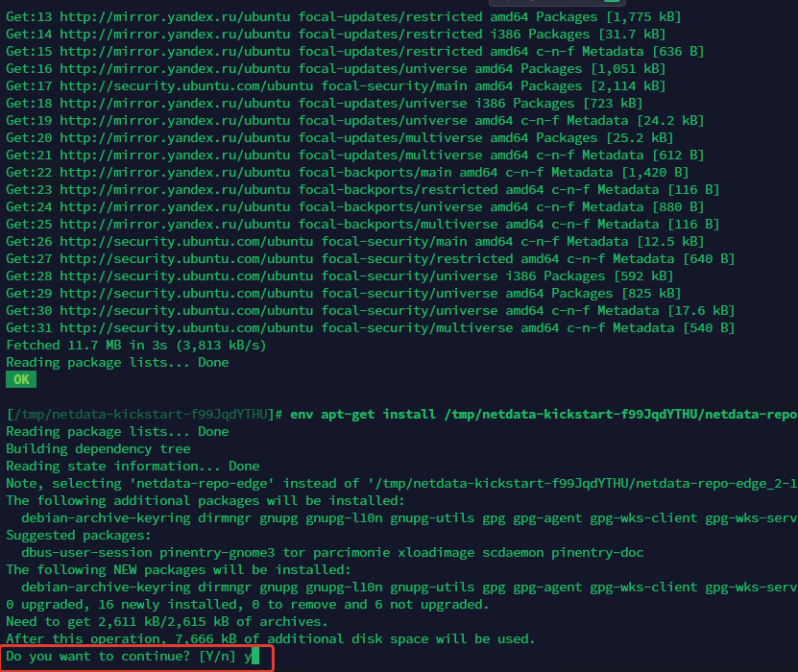Screen dimensions: 798x672
Task: Click the green OK status badge
Action: 21,379
